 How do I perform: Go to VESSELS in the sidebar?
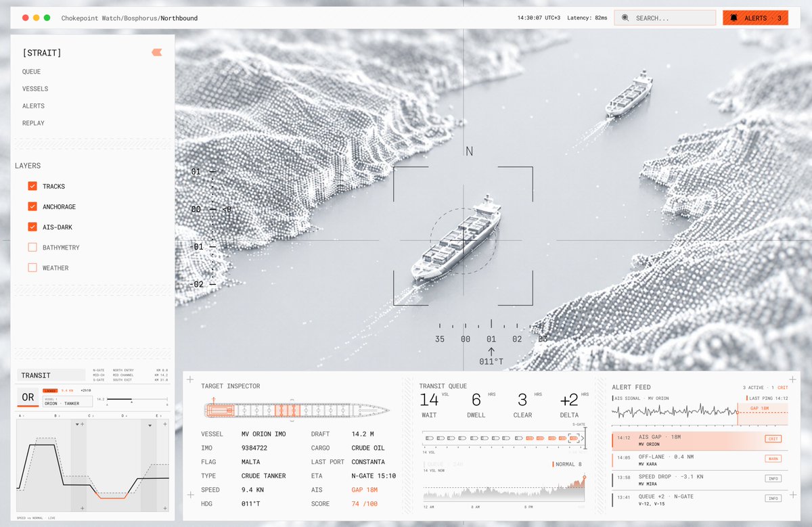pyautogui.click(x=35, y=89)
